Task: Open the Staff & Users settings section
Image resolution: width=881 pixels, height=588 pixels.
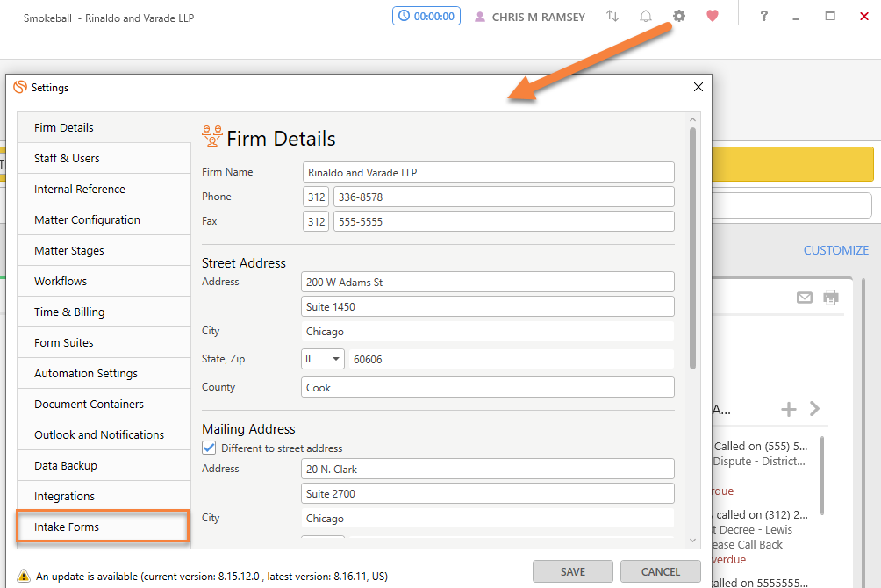Action: pos(103,158)
